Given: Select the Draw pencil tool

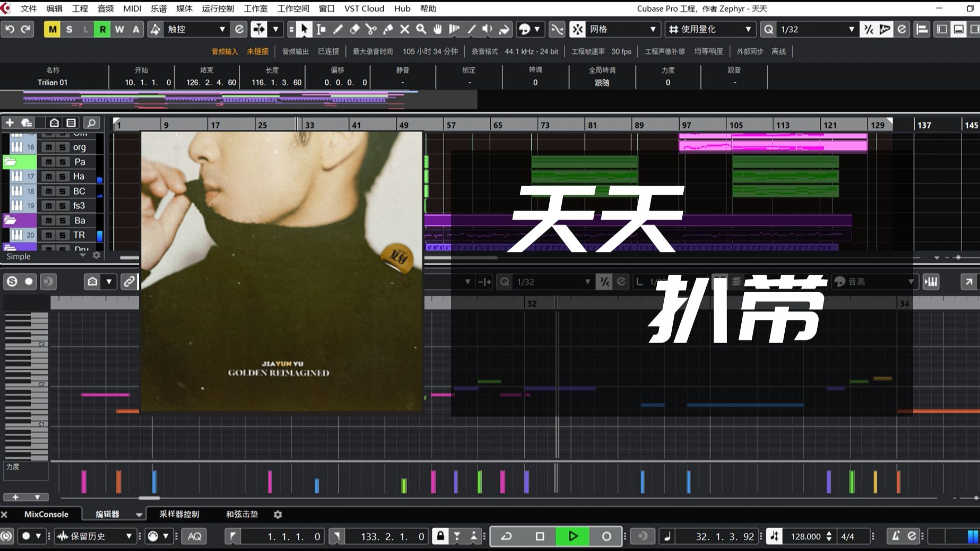Looking at the screenshot, I should click(x=337, y=29).
